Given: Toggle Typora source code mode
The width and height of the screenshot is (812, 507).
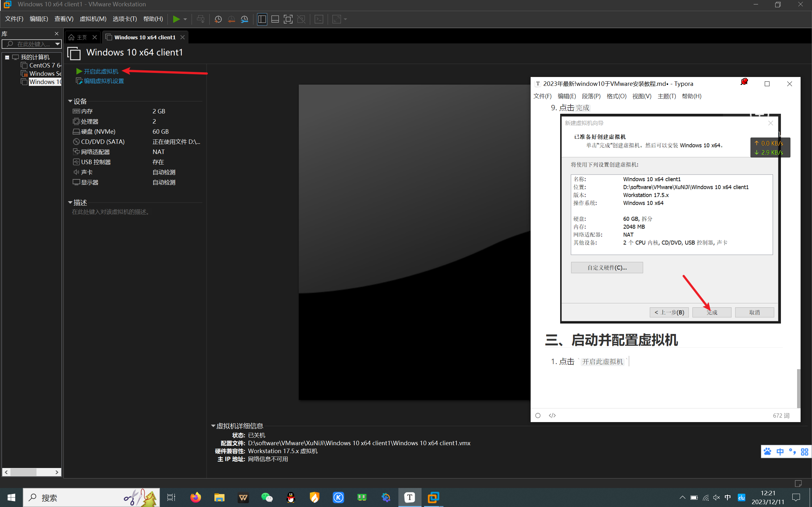Looking at the screenshot, I should pyautogui.click(x=552, y=415).
